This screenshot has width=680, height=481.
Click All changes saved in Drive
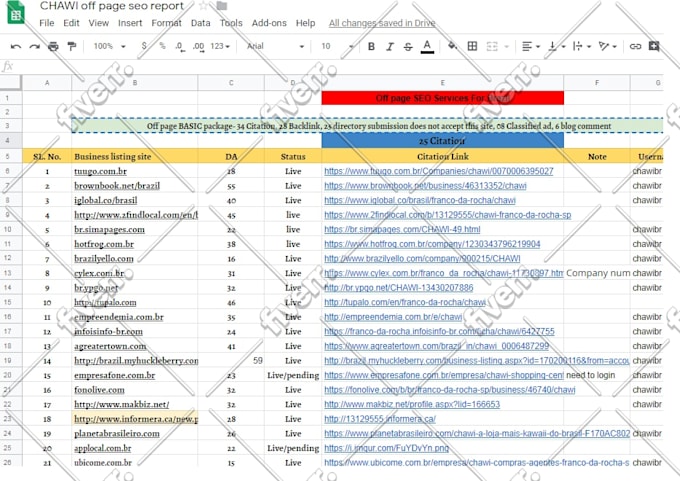click(x=382, y=23)
